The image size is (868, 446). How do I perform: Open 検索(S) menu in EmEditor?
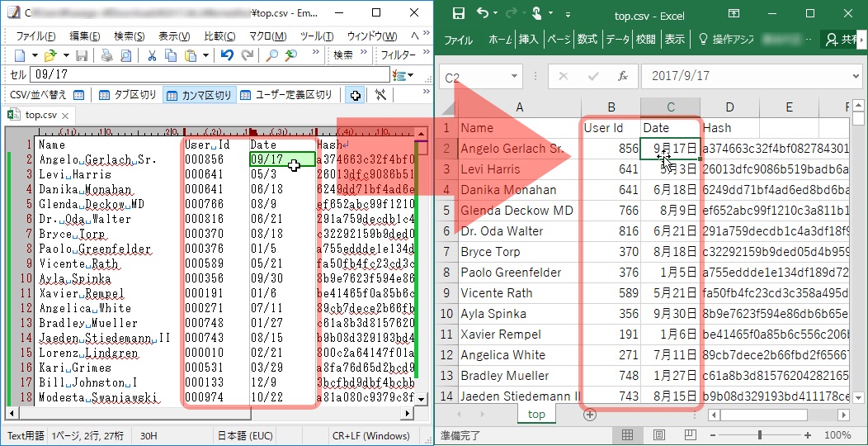click(x=129, y=36)
